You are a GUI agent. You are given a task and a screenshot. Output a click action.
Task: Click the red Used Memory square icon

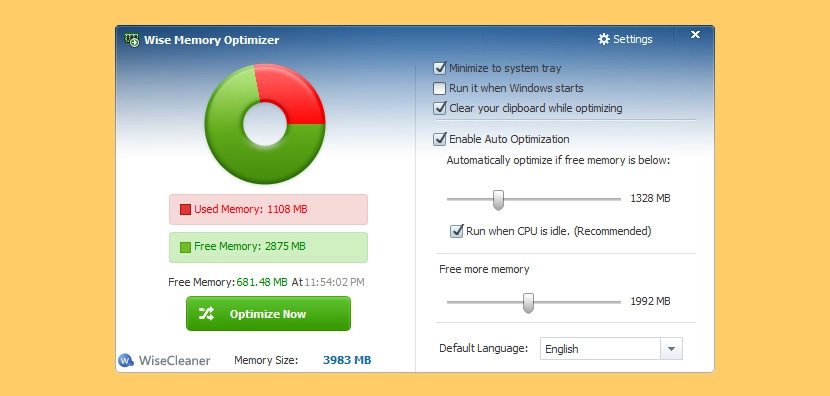tap(185, 210)
